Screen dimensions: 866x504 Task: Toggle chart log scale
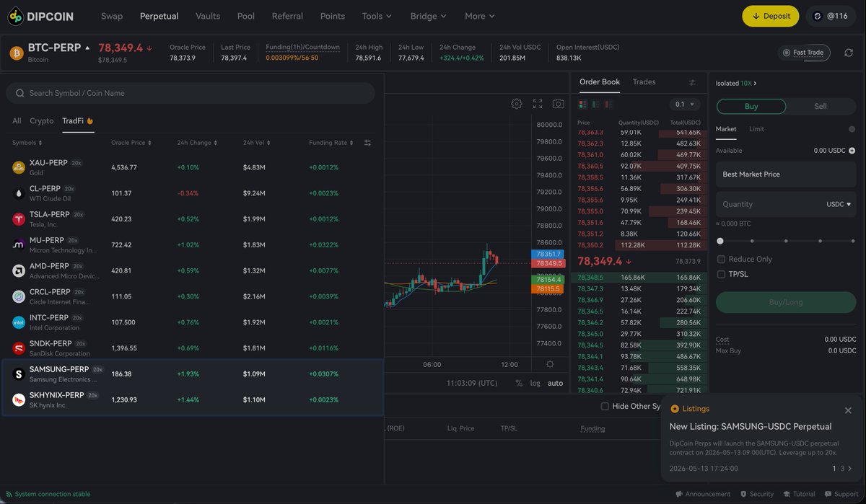pos(535,383)
